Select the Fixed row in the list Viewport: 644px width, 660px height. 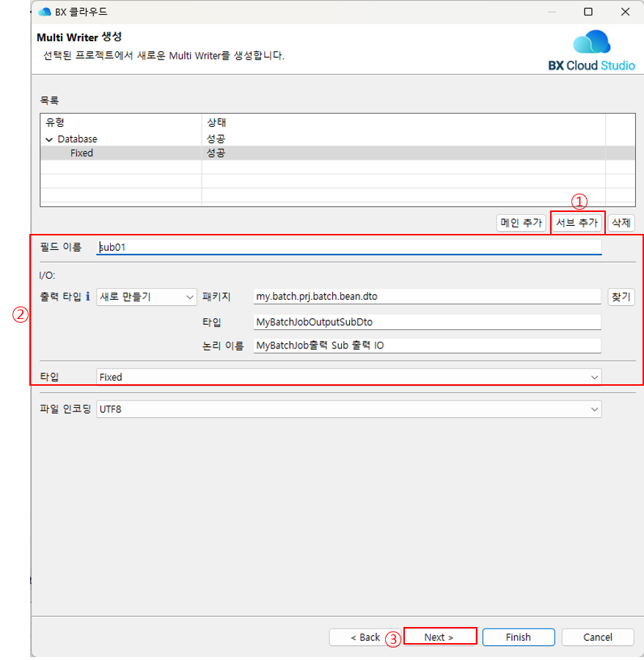(x=81, y=153)
